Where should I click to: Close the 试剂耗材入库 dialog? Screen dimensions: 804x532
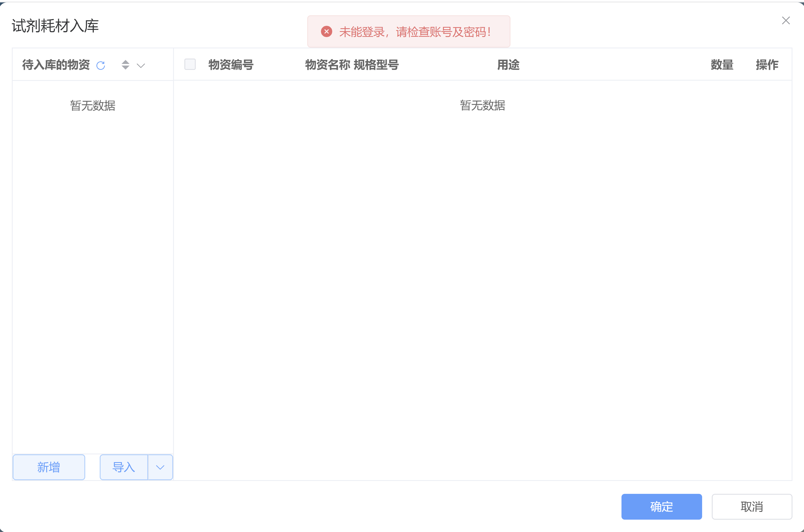coord(786,21)
